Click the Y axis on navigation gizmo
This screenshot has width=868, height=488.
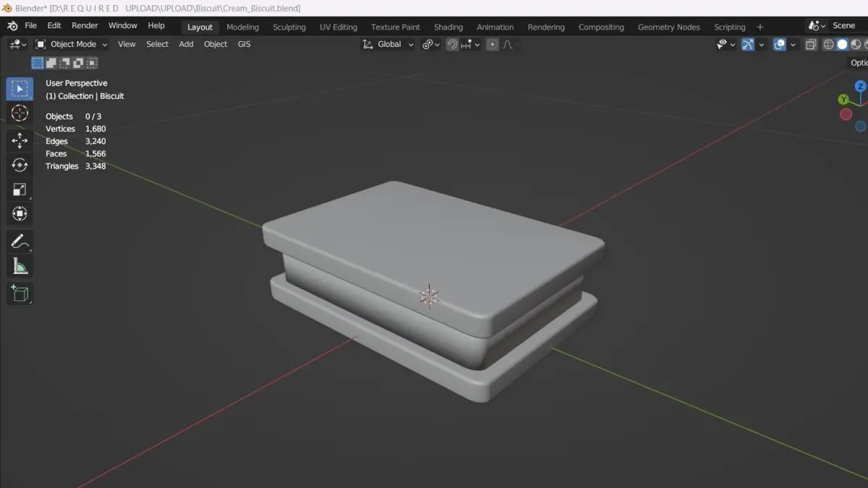[x=843, y=100]
